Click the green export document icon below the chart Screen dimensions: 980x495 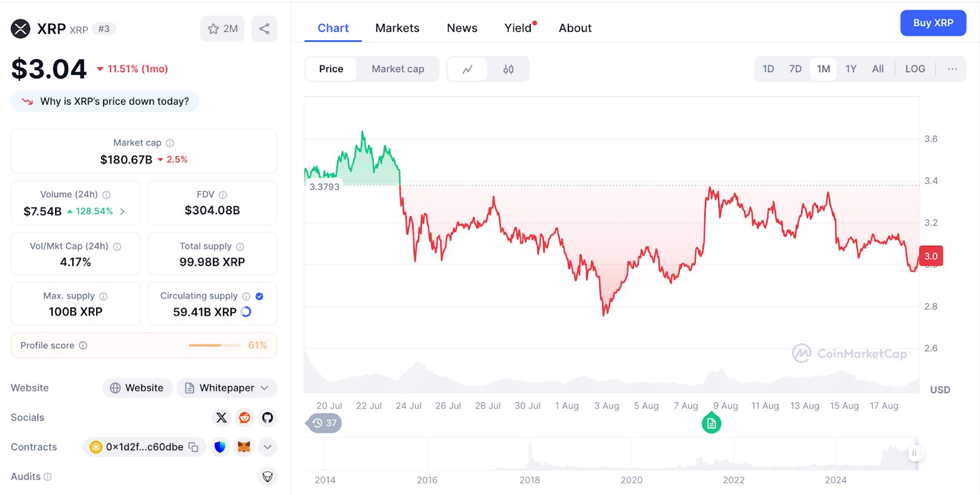click(711, 423)
